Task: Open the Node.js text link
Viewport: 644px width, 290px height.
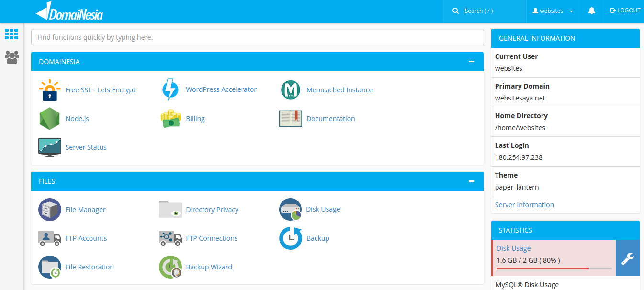Action: click(77, 119)
